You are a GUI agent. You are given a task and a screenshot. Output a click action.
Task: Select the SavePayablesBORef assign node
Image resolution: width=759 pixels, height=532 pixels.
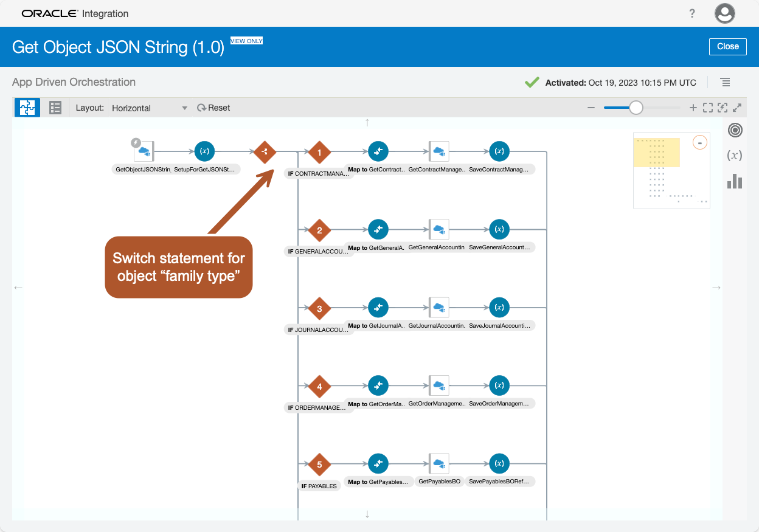click(499, 463)
